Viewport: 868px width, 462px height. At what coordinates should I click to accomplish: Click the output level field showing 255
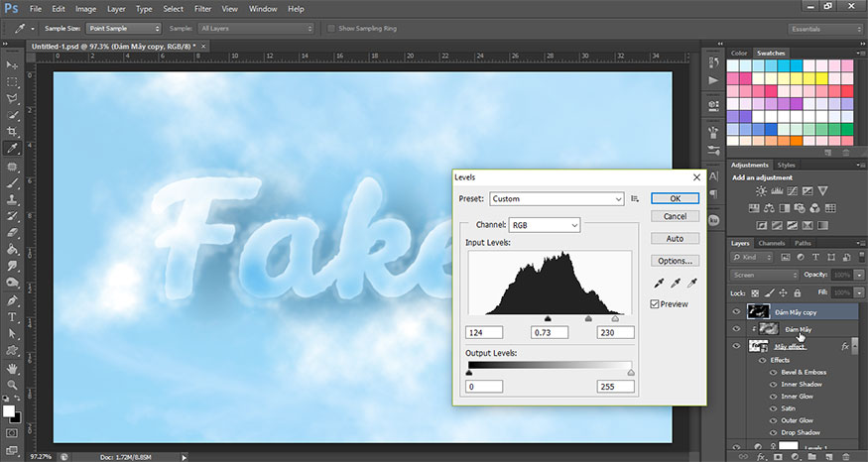616,387
